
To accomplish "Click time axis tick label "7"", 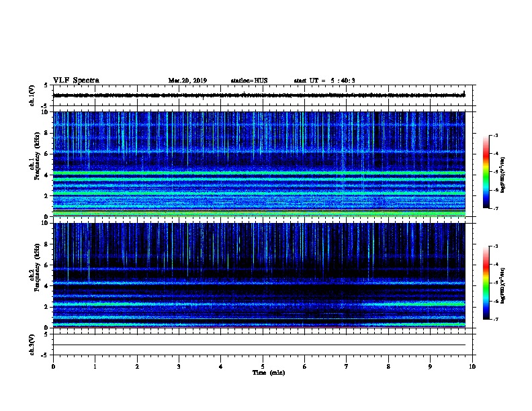I will [x=347, y=367].
